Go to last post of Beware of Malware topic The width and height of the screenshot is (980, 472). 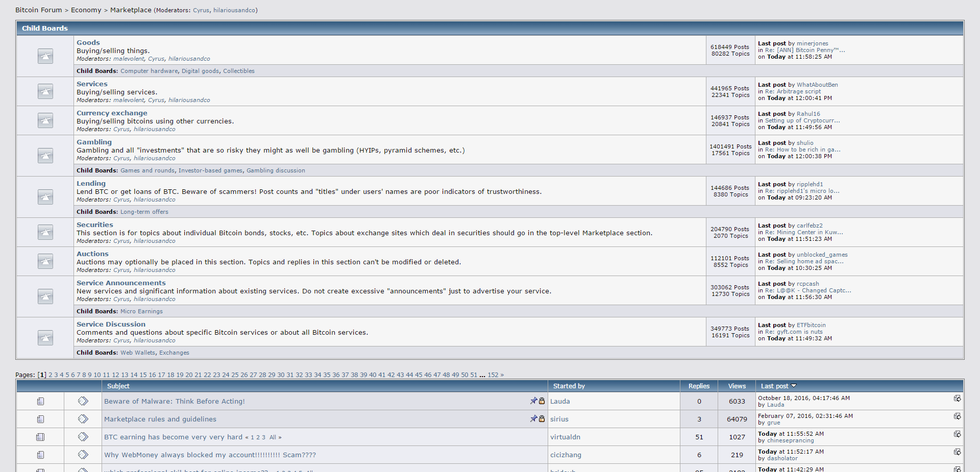coord(958,398)
